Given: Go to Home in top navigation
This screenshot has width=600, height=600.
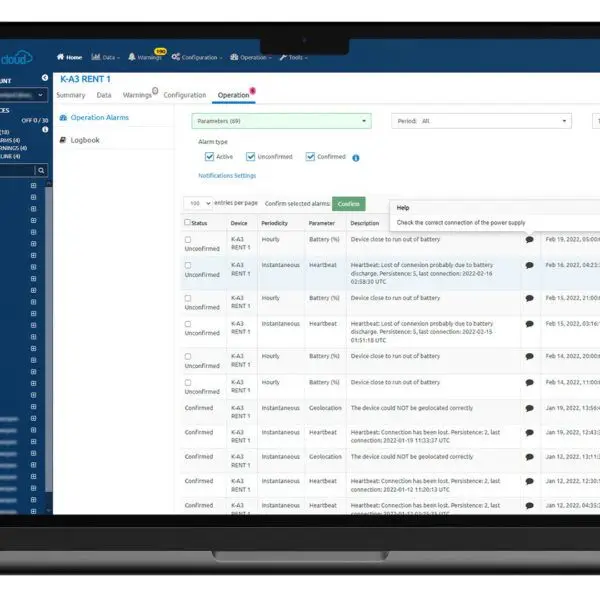Looking at the screenshot, I should (x=69, y=57).
